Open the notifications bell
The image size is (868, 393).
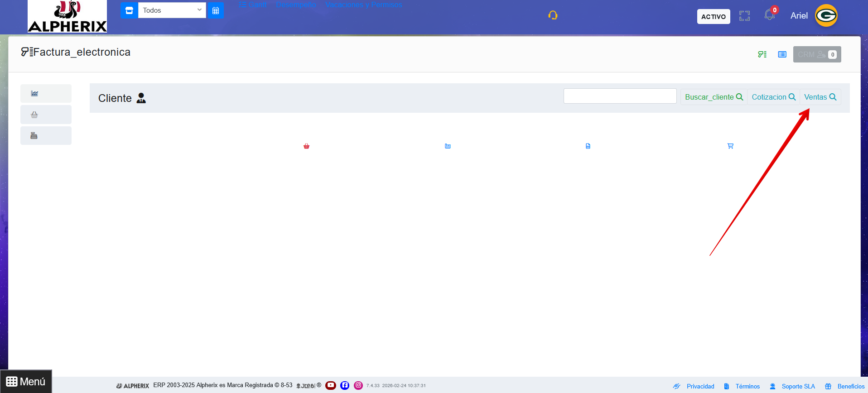(769, 15)
